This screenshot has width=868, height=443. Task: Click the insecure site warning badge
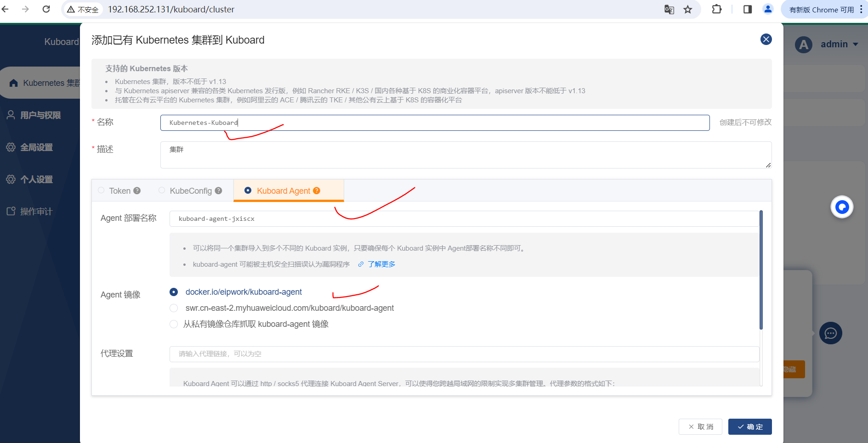pyautogui.click(x=83, y=10)
